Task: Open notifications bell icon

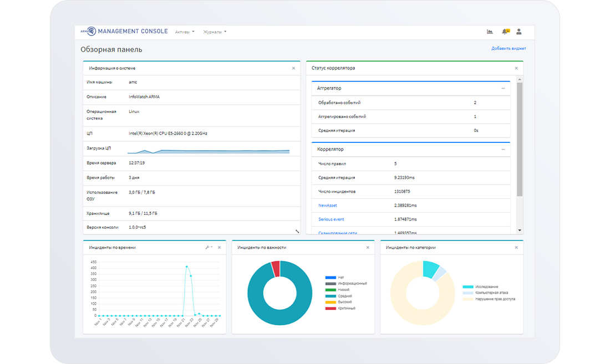Action: (505, 32)
